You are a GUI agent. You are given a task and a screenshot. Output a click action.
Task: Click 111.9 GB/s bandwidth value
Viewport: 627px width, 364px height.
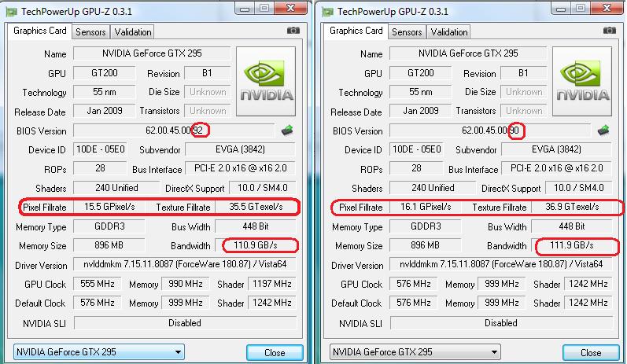coord(572,245)
